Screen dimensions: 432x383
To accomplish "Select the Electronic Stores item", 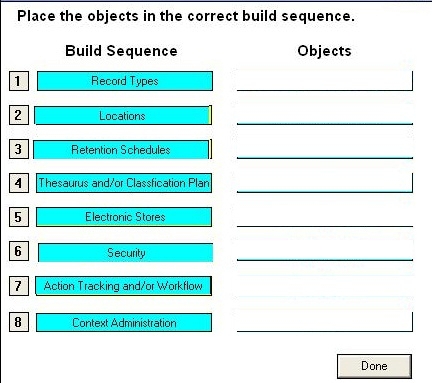I will [x=124, y=217].
